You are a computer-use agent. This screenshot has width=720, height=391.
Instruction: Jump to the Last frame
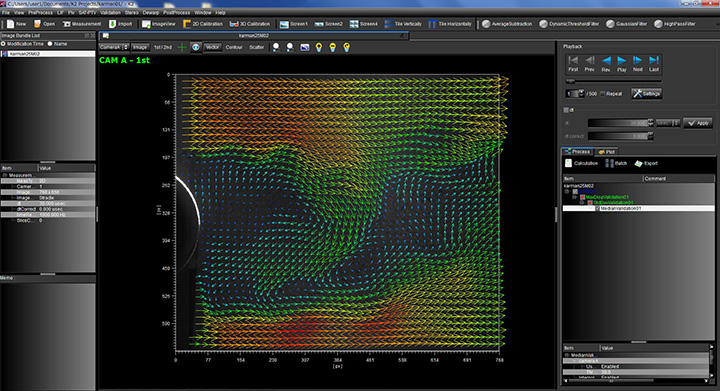[653, 63]
